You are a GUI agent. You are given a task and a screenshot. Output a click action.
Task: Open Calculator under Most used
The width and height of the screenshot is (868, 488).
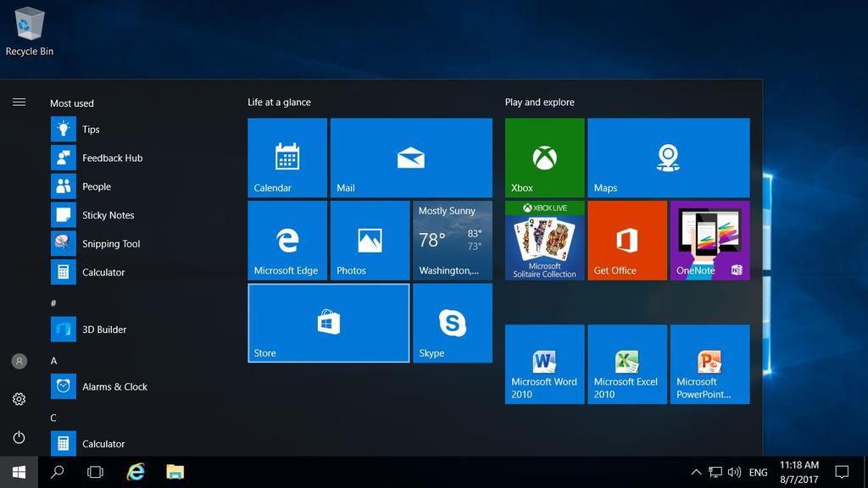138,272
